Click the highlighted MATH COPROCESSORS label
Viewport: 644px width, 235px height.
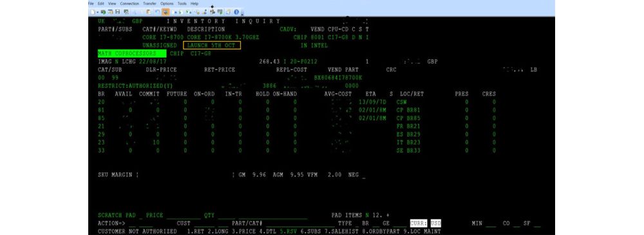[x=132, y=53]
